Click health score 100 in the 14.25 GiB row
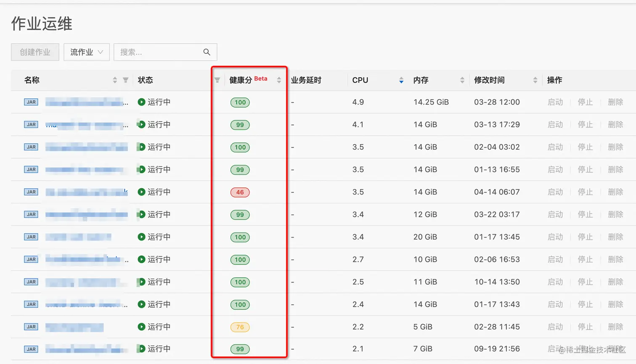 (x=240, y=102)
